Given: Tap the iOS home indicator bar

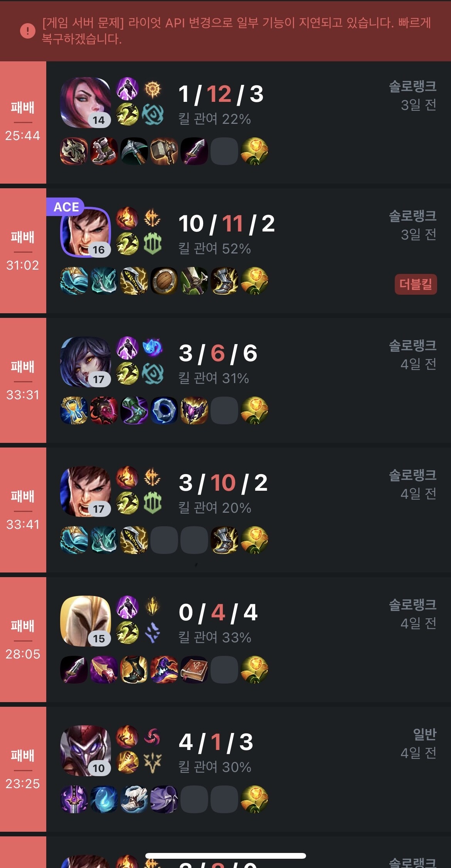Looking at the screenshot, I should [225, 856].
